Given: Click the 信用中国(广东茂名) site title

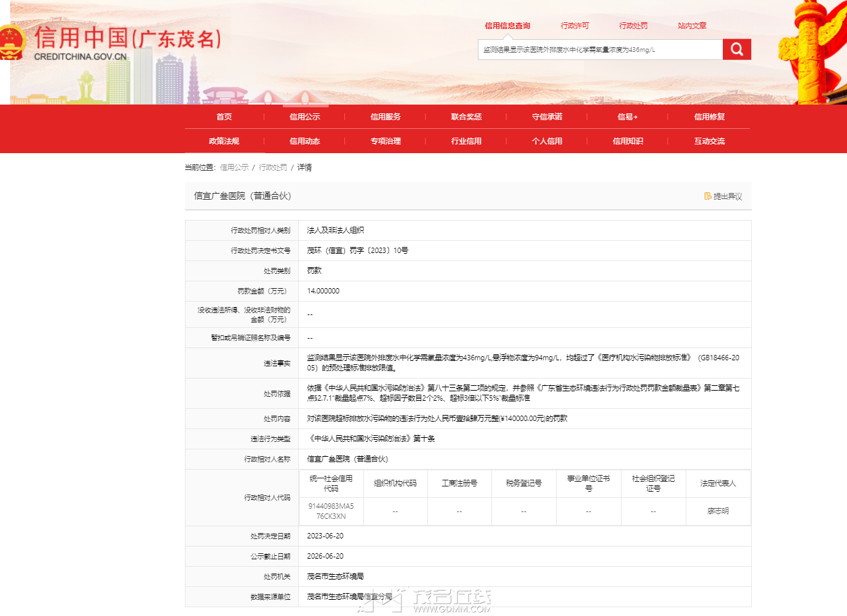Looking at the screenshot, I should pyautogui.click(x=128, y=36).
